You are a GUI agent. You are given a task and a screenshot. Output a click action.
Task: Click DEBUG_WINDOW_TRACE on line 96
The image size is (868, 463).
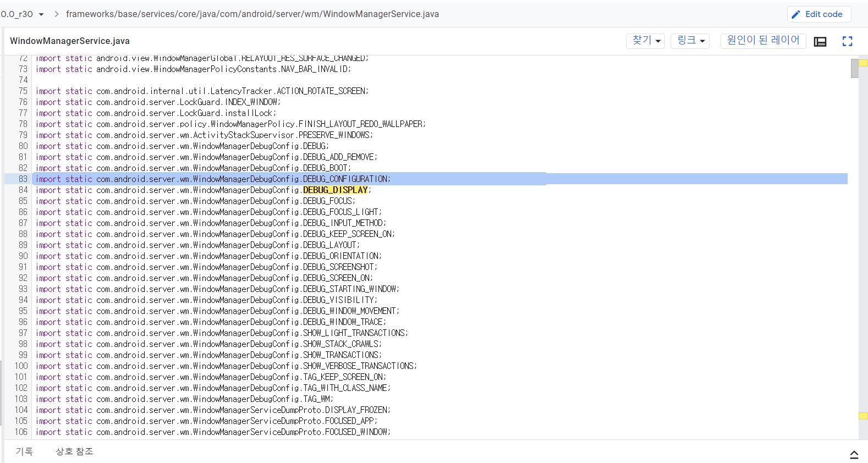point(343,322)
